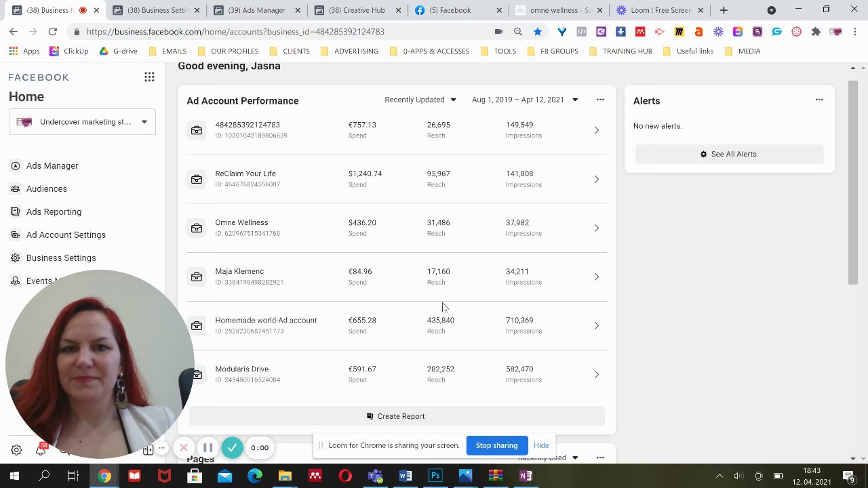Open the ADVERTISING bookmarks folder

pyautogui.click(x=349, y=51)
